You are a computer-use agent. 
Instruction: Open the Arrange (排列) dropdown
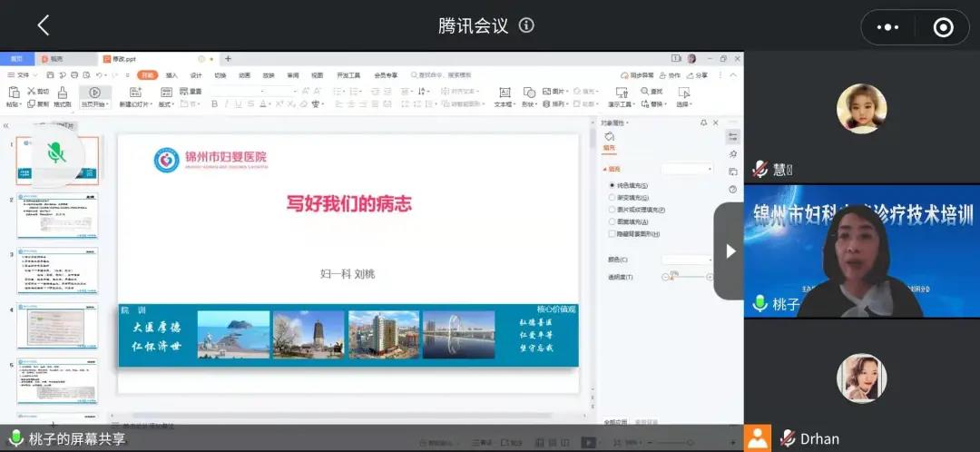coord(554,103)
